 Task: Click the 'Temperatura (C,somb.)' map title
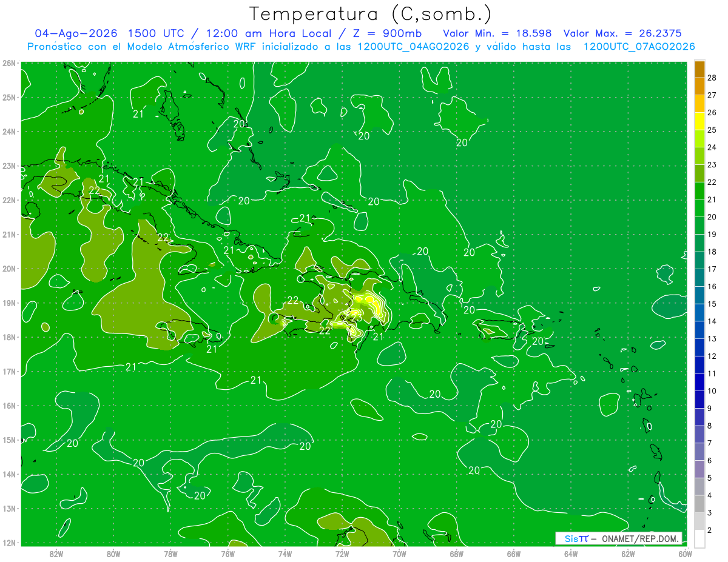pyautogui.click(x=371, y=14)
